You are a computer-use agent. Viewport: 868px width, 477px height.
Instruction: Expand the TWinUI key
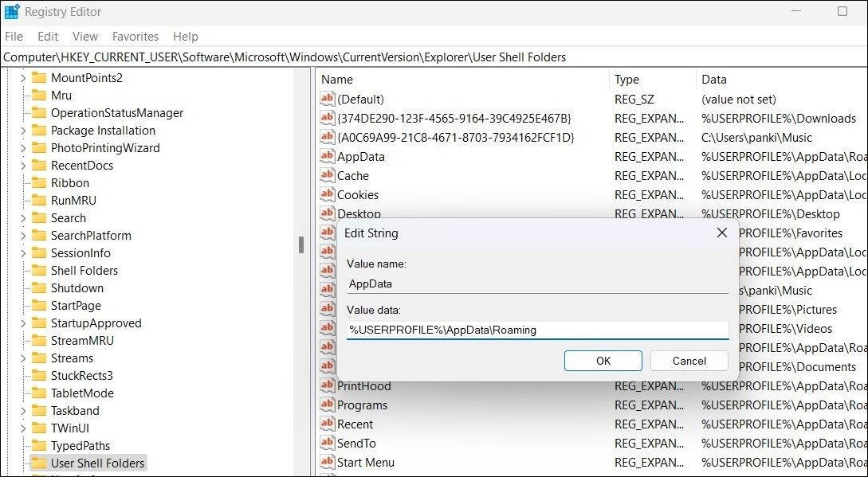[22, 428]
